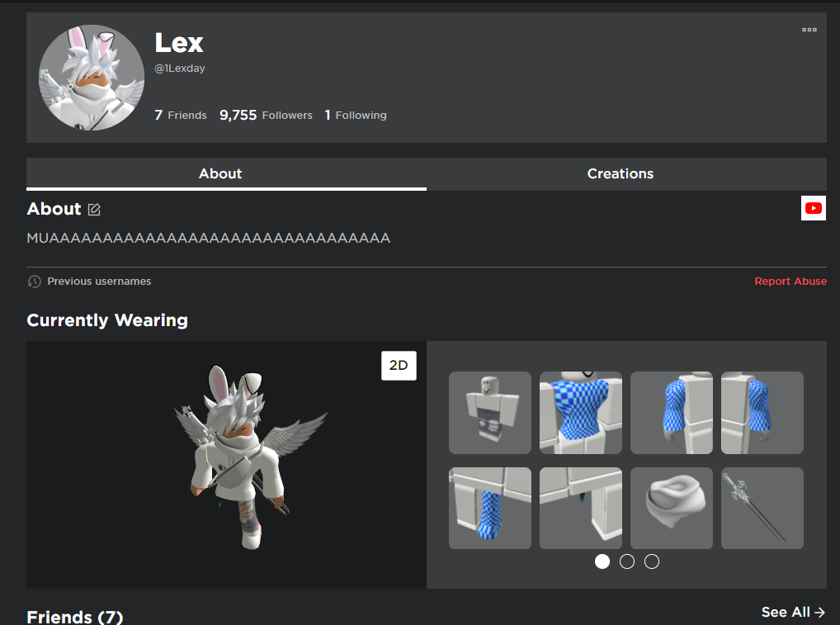
Task: Click the Friends (7) heading
Action: click(75, 617)
